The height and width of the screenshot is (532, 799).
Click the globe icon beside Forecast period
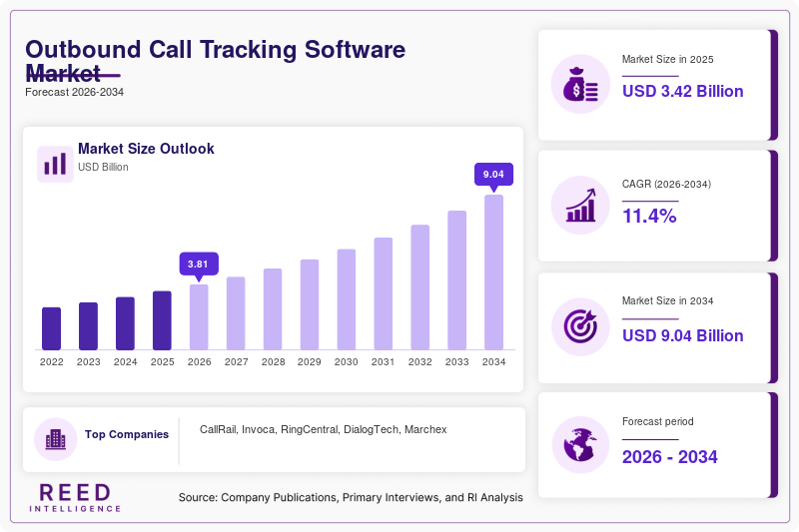pos(580,445)
